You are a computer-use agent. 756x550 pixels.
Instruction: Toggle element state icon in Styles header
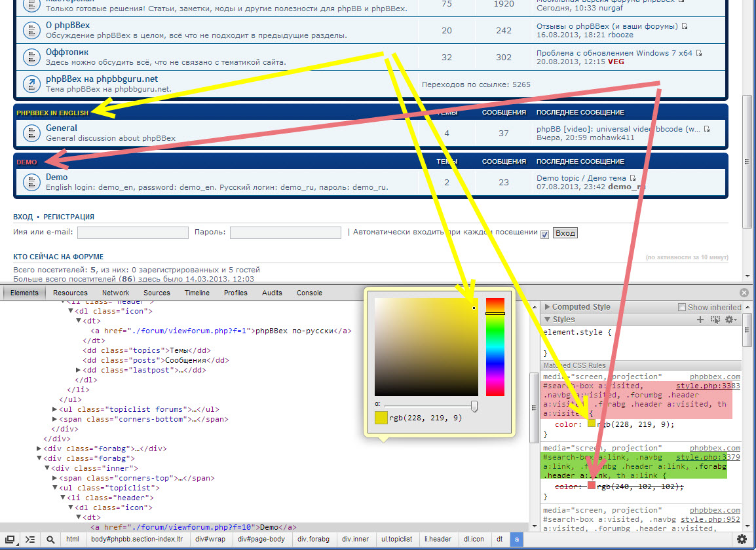715,320
